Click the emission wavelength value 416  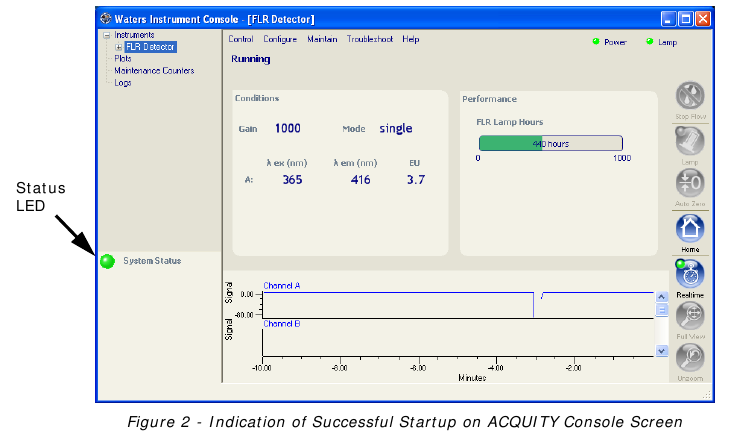[x=360, y=179]
